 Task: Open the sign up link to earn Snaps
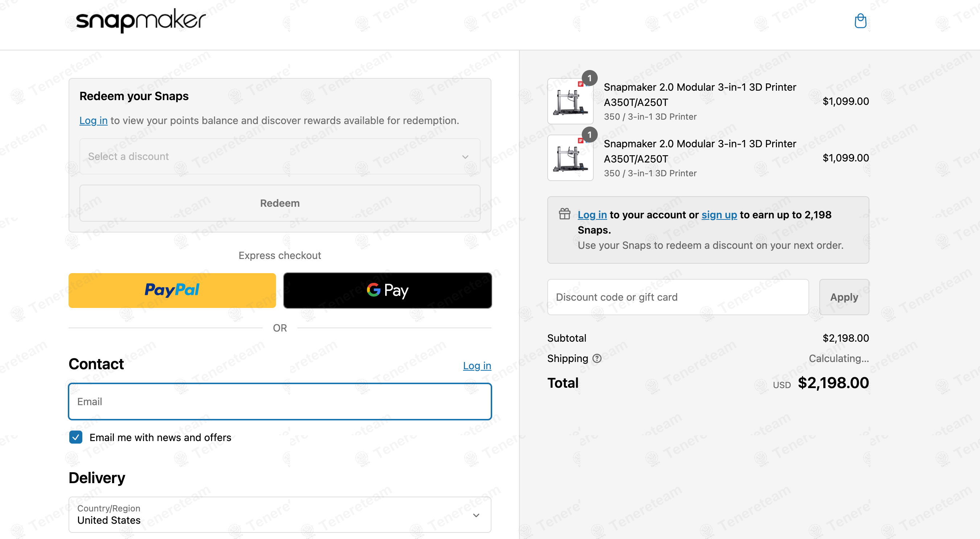pyautogui.click(x=719, y=215)
